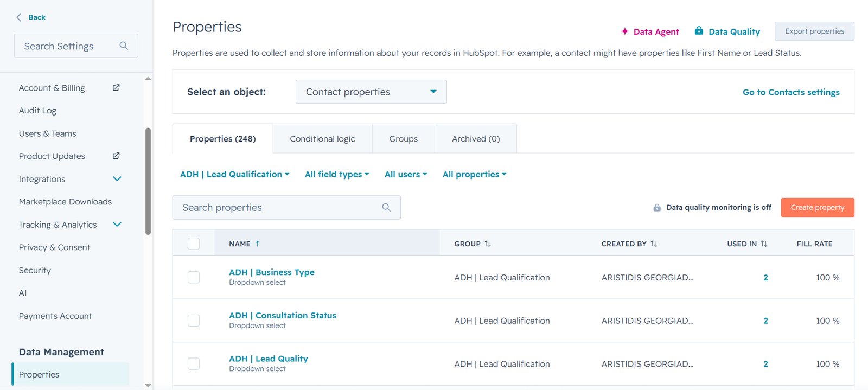
Task: Click the 100 % fill rate for ADH | Lead Quality
Action: 827,364
